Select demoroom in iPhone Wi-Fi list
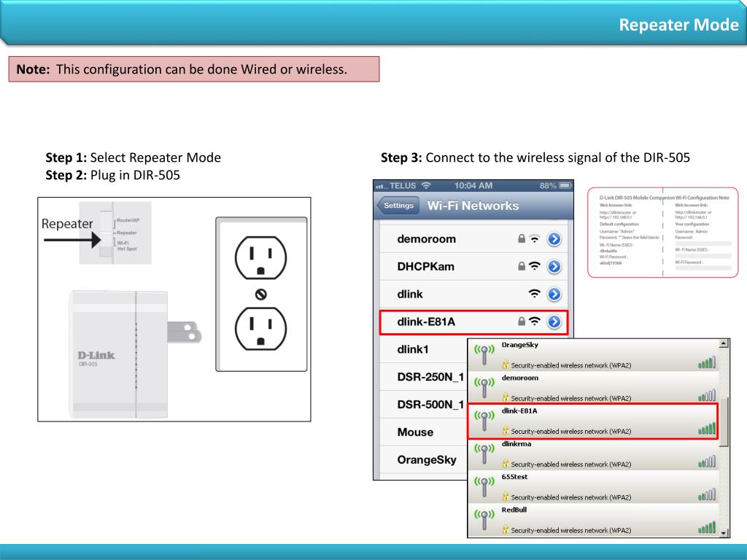The height and width of the screenshot is (560, 747). point(474,239)
